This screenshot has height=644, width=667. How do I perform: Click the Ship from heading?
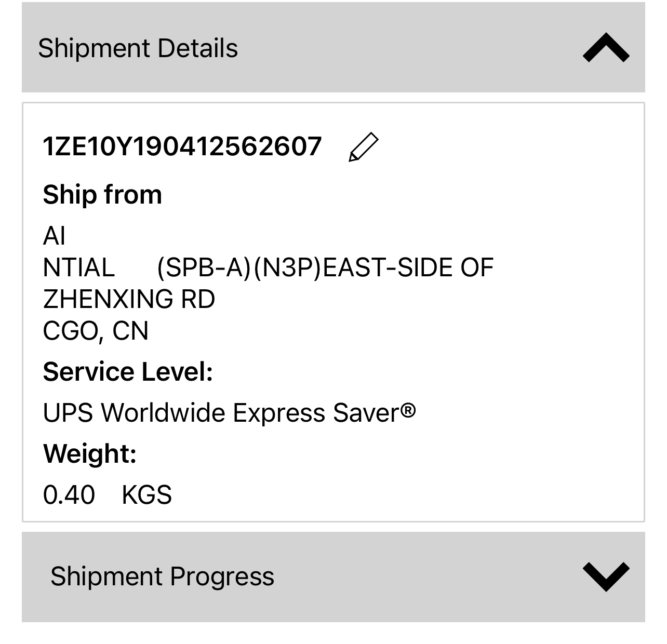click(x=102, y=195)
